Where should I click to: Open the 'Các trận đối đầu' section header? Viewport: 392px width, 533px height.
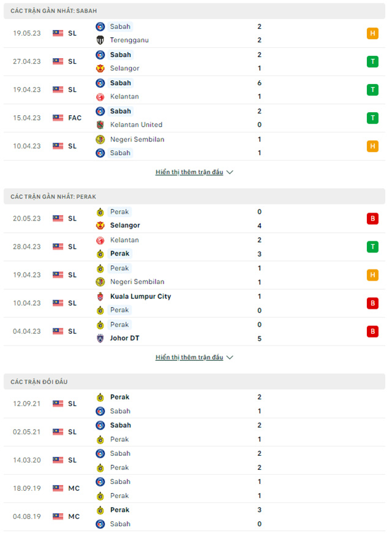pyautogui.click(x=39, y=382)
